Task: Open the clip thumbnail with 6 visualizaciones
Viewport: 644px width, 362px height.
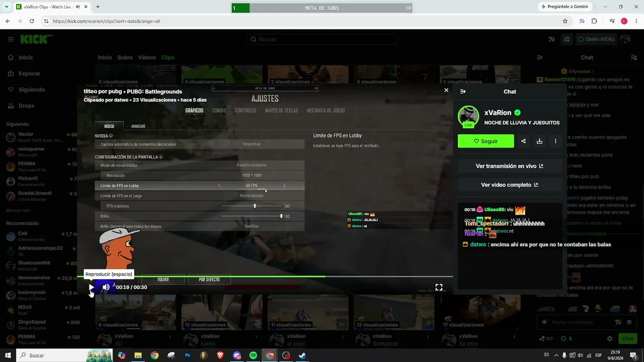Action: click(x=136, y=313)
